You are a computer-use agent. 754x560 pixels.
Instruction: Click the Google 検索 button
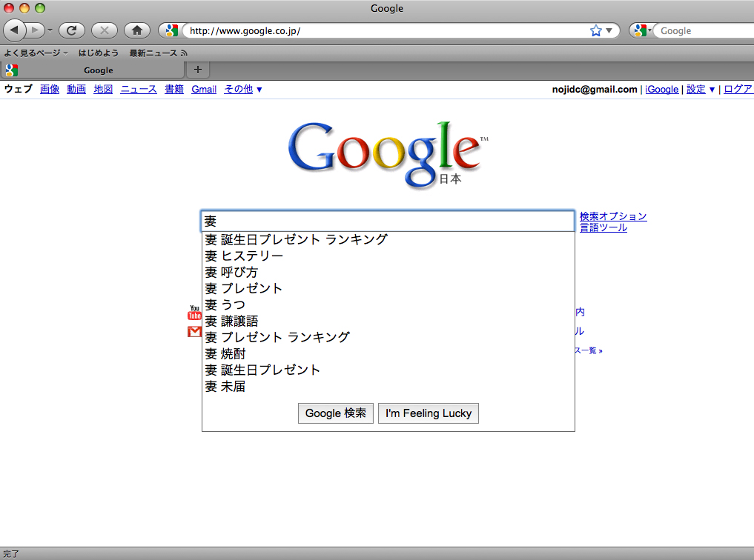tap(336, 413)
